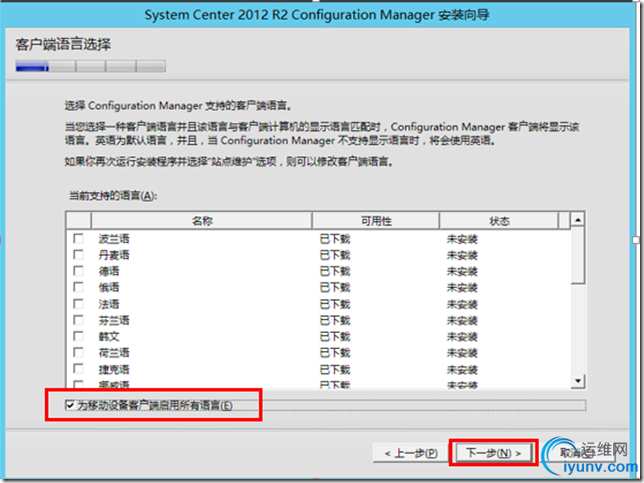Check the 丹麦语 language checkbox

pyautogui.click(x=78, y=255)
